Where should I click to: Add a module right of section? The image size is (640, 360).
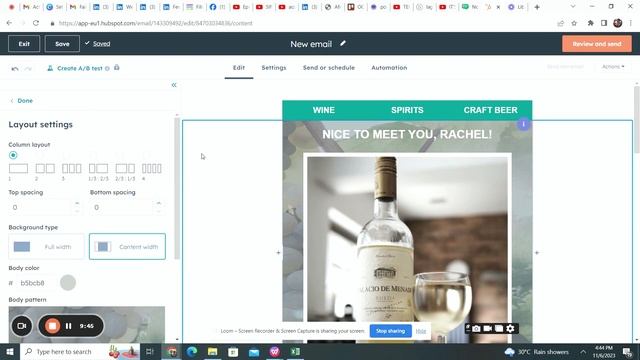click(x=537, y=253)
